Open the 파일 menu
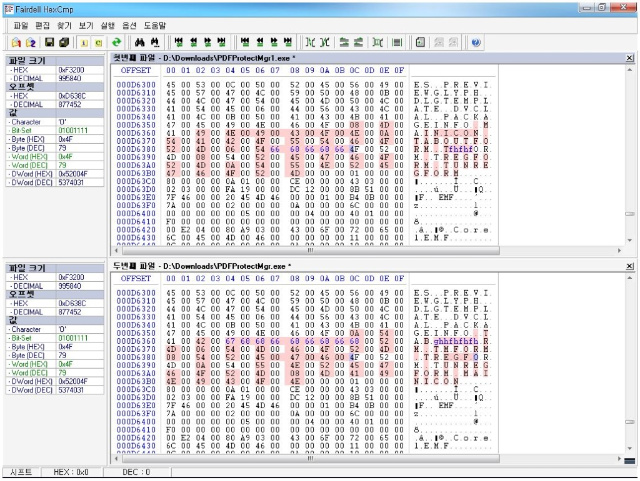This screenshot has height=481, width=640. [21, 25]
